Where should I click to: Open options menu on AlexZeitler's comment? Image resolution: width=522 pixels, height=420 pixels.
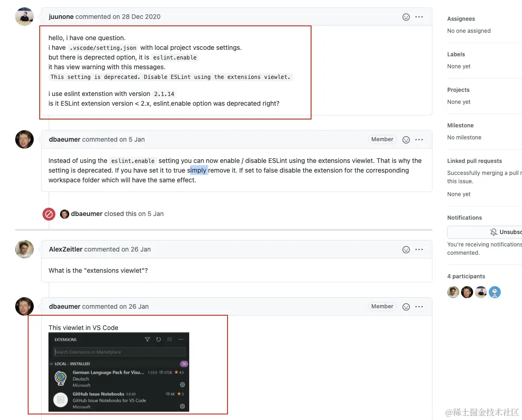[419, 250]
